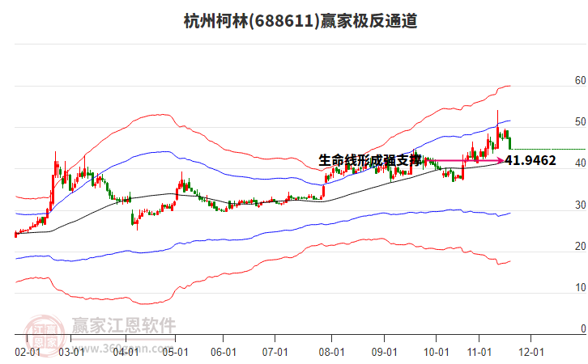Screen dimensions: 588x364
Task: Click the 11-01 date axis label
Action: coord(479,353)
